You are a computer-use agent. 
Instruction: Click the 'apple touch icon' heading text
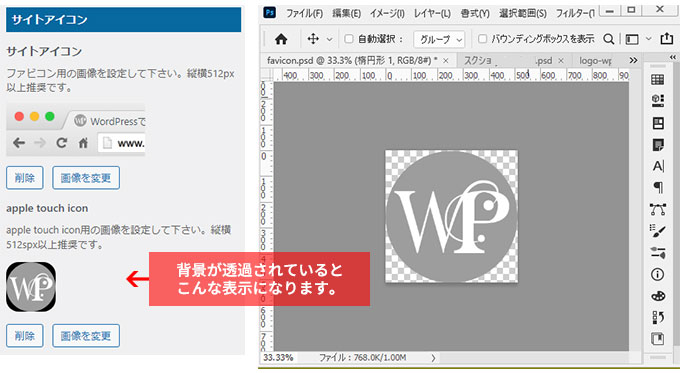[x=47, y=208]
